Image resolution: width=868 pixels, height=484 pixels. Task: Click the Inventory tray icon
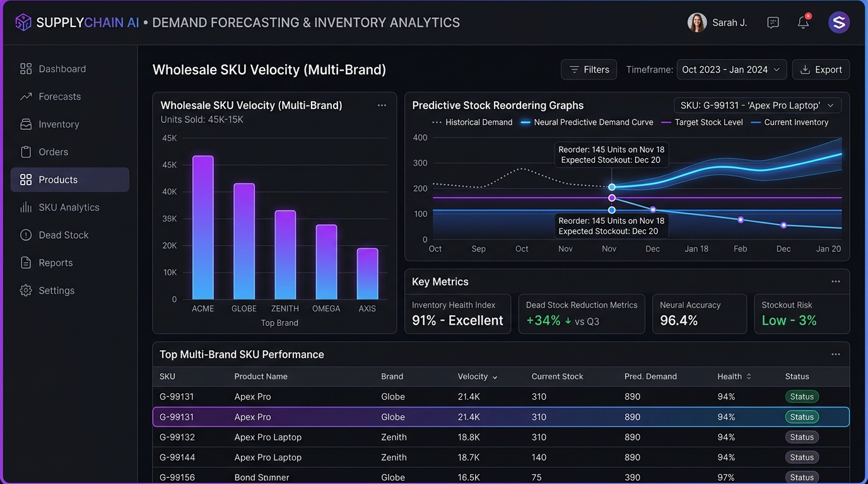point(26,124)
